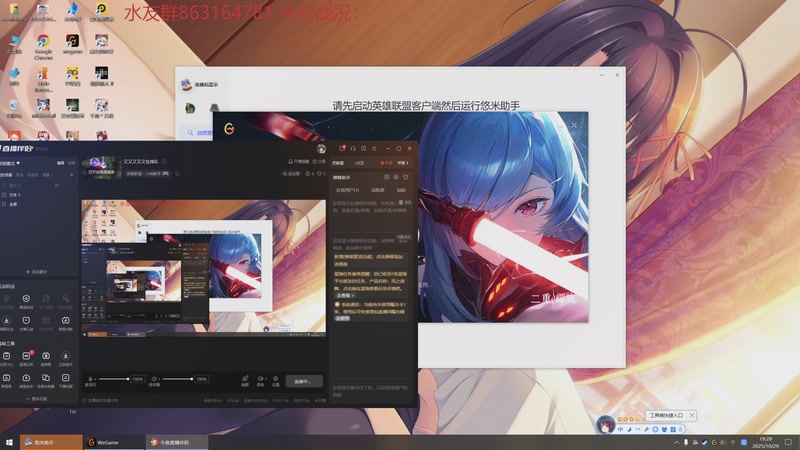Select the second tab of the right panel header
The width and height of the screenshot is (800, 450).
[x=359, y=163]
